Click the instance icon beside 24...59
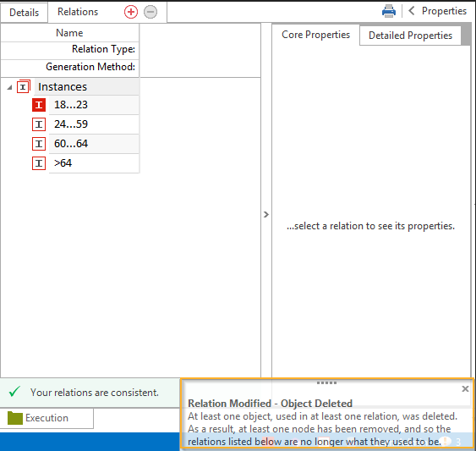This screenshot has height=451, width=476. tap(39, 124)
